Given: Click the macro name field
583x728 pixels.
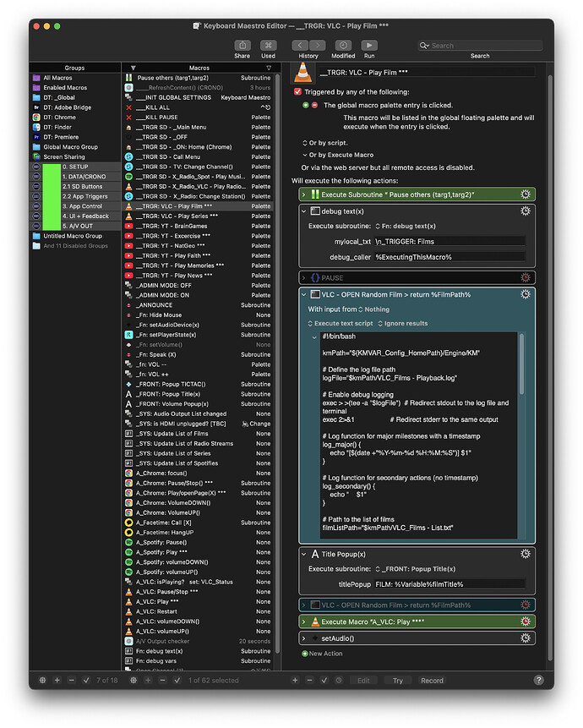Looking at the screenshot, I should point(427,73).
